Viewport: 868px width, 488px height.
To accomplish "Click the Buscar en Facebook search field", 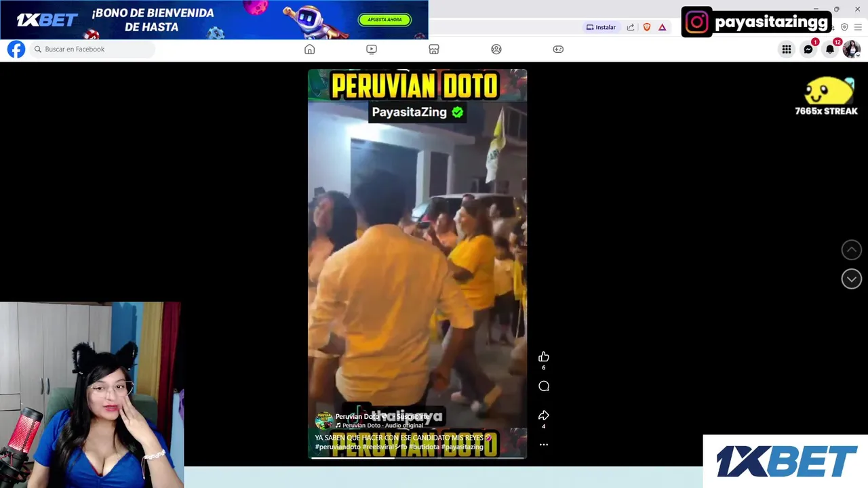I will 92,49.
